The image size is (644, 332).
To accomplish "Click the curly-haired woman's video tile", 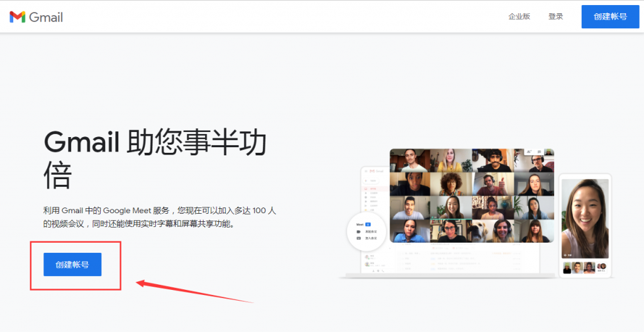I will point(452,184).
